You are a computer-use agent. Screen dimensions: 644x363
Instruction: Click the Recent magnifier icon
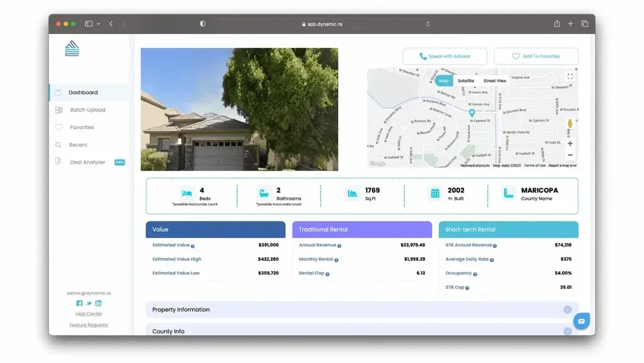pos(58,144)
